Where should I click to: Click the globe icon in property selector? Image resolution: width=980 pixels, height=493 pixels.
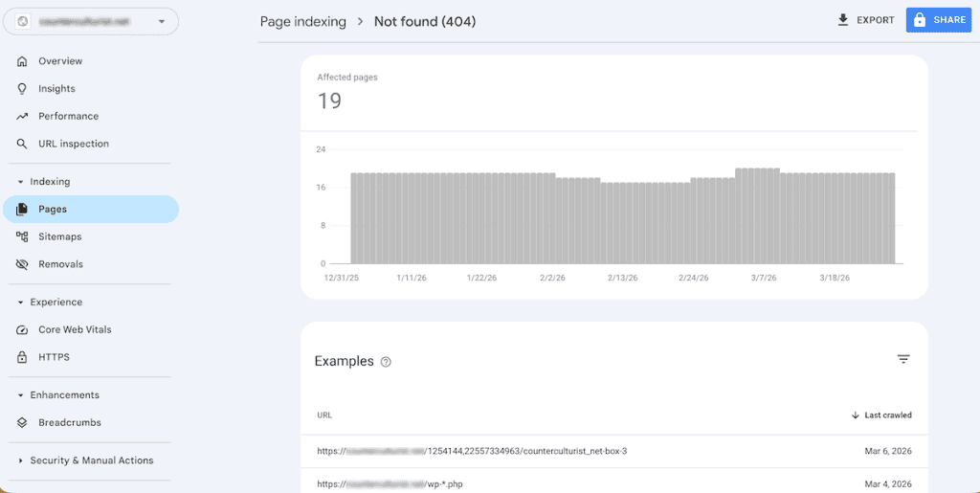23,21
